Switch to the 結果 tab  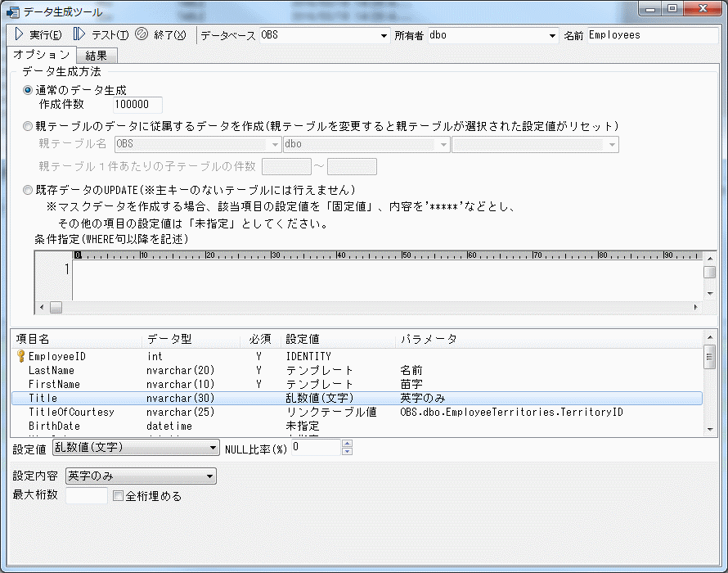point(97,56)
